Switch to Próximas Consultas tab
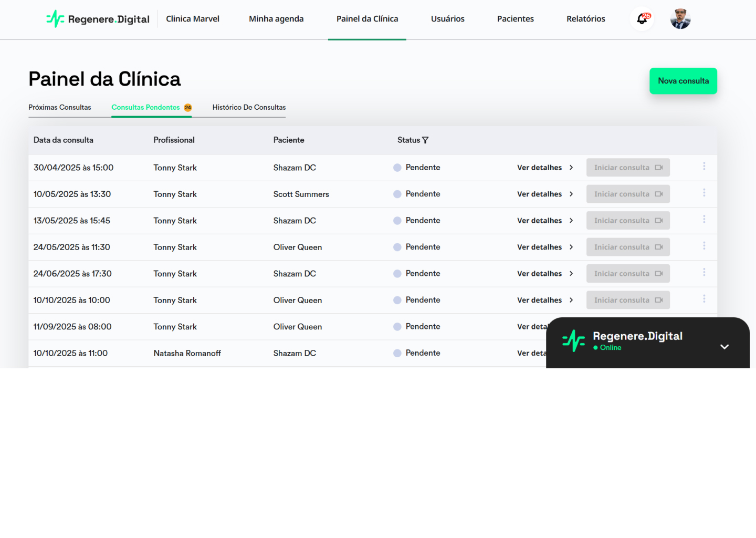This screenshot has height=538, width=756. [60, 107]
